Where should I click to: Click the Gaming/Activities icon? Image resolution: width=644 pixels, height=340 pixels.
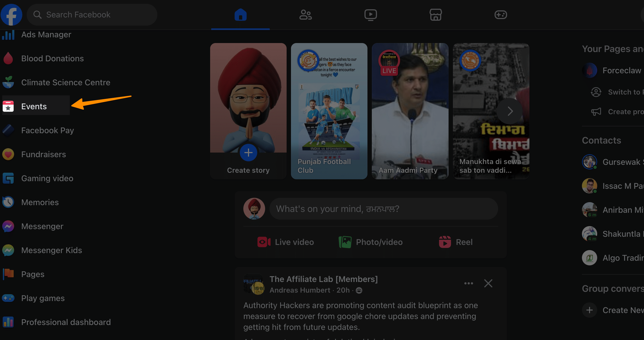pos(501,14)
